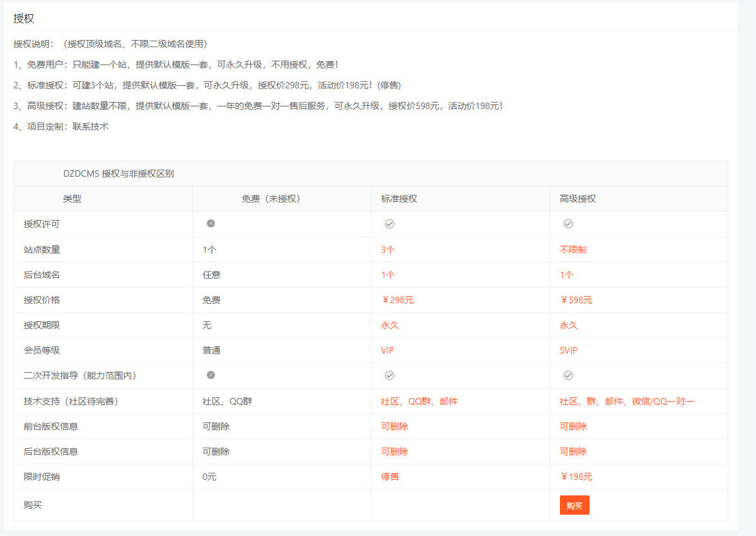
Task: Click line 3 about 高级授权 terms
Action: (259, 106)
